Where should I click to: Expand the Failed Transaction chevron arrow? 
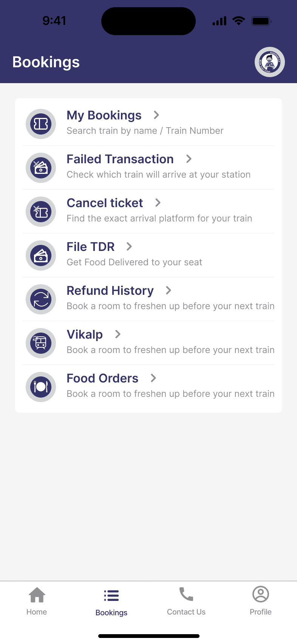pos(189,159)
